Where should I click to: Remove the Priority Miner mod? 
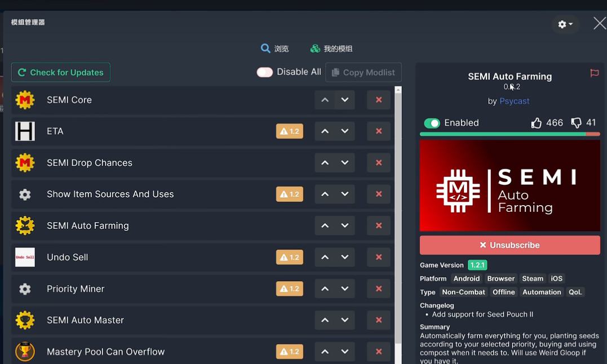pyautogui.click(x=379, y=289)
